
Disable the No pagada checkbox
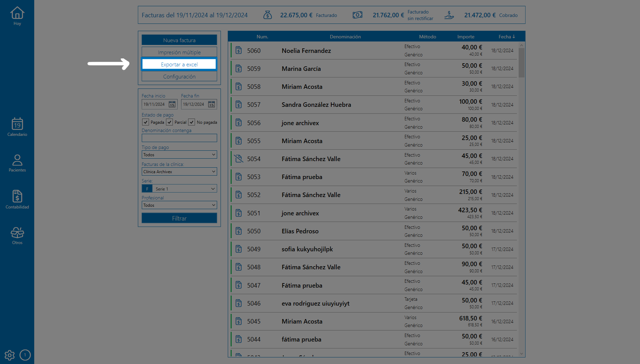coord(192,122)
